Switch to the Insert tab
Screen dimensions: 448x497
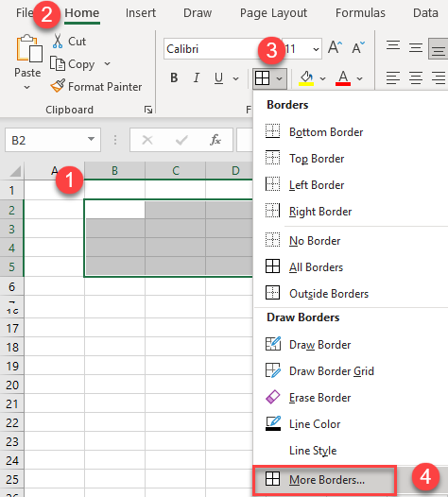click(x=141, y=13)
